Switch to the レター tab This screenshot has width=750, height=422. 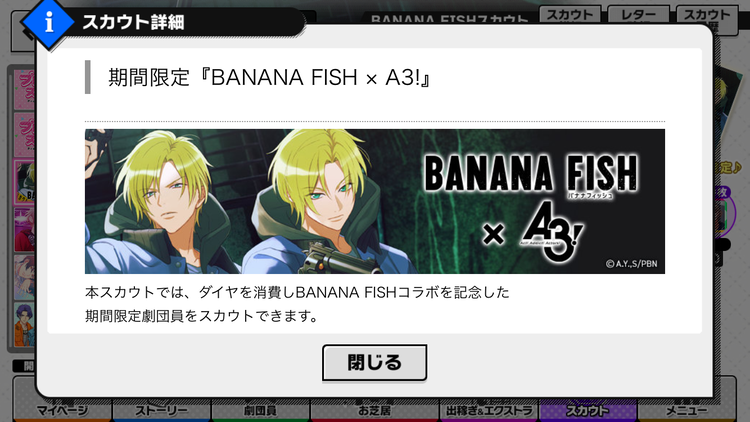coord(638,15)
